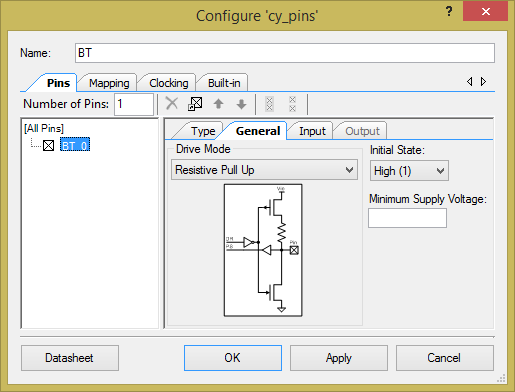The width and height of the screenshot is (515, 392).
Task: Switch to the Mapping tab
Action: click(x=109, y=83)
